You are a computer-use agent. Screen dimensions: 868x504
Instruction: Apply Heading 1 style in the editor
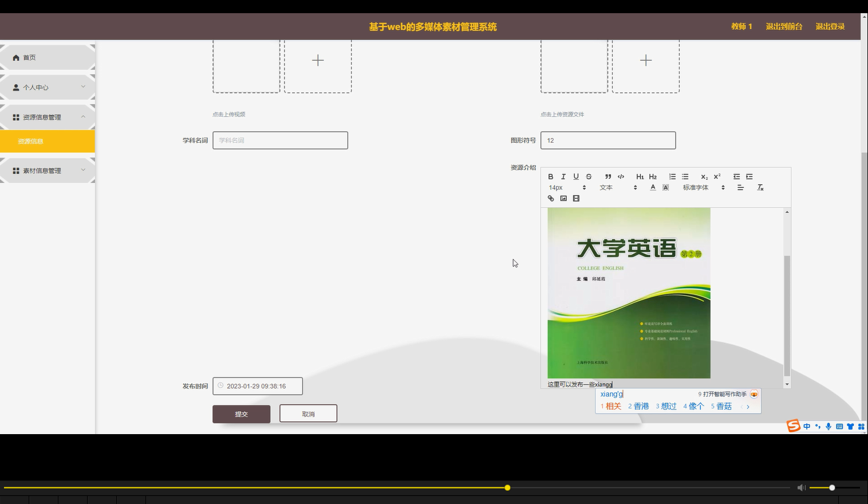coord(640,176)
